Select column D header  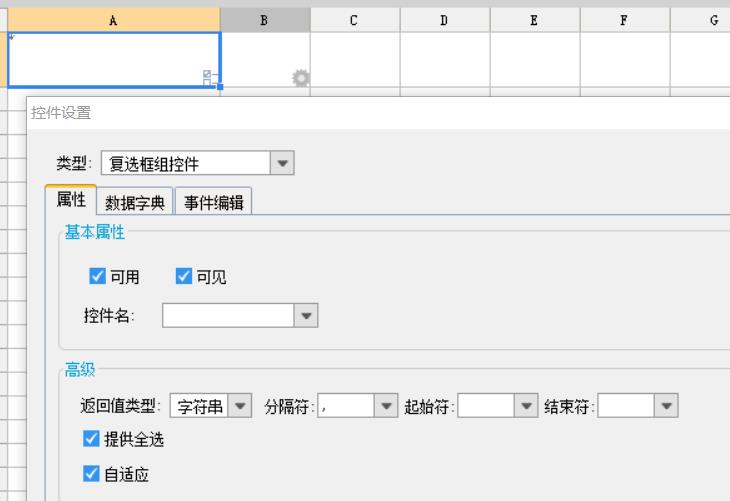(x=445, y=20)
